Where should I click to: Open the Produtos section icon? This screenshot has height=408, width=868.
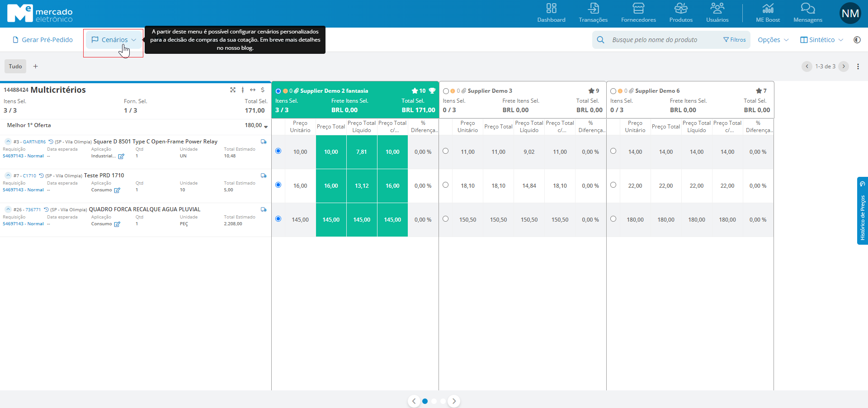click(681, 9)
